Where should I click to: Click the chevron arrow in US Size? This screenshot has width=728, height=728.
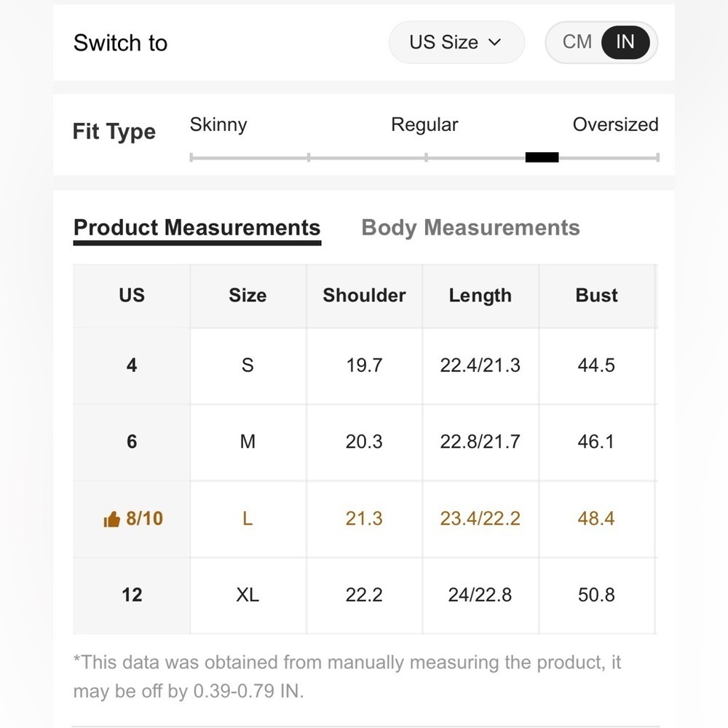[495, 42]
